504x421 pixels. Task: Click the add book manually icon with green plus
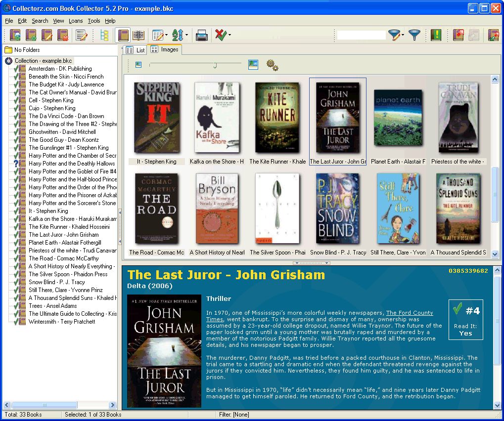pos(31,35)
